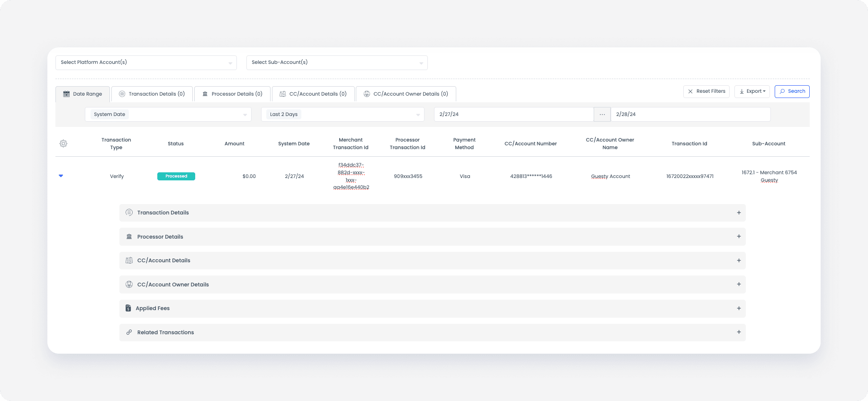Open the Export dropdown button
This screenshot has width=868, height=401.
752,91
